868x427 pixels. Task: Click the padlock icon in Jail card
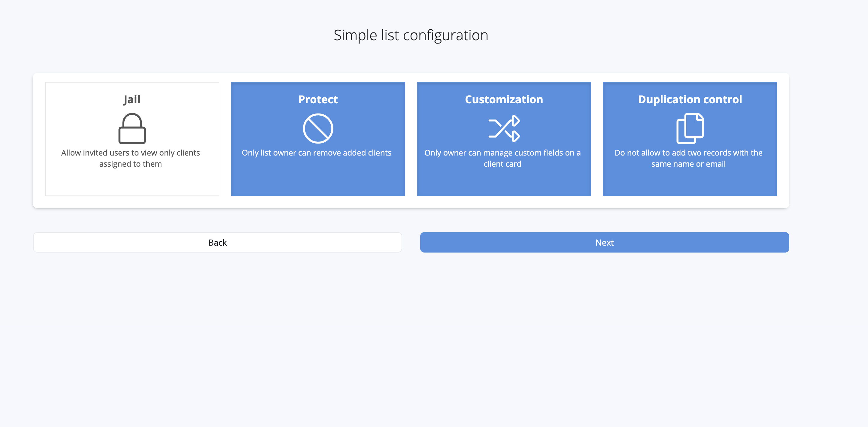click(x=132, y=129)
